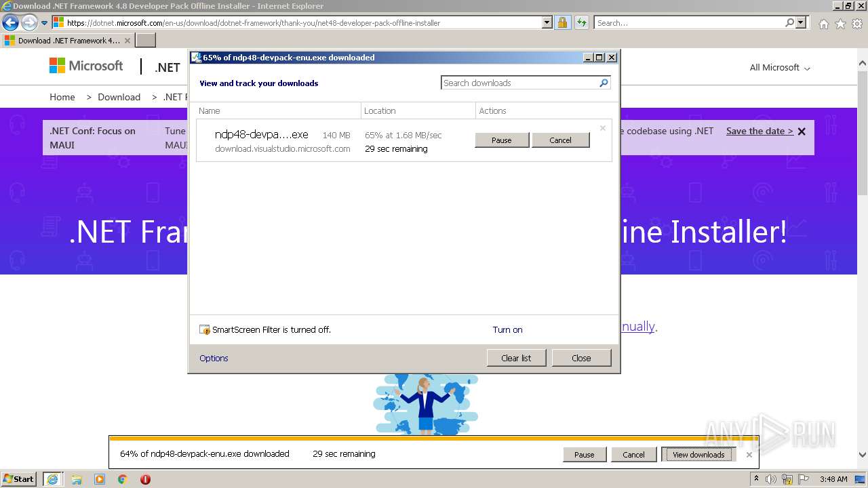Remove the download entry with its X
This screenshot has height=488, width=868.
(603, 127)
